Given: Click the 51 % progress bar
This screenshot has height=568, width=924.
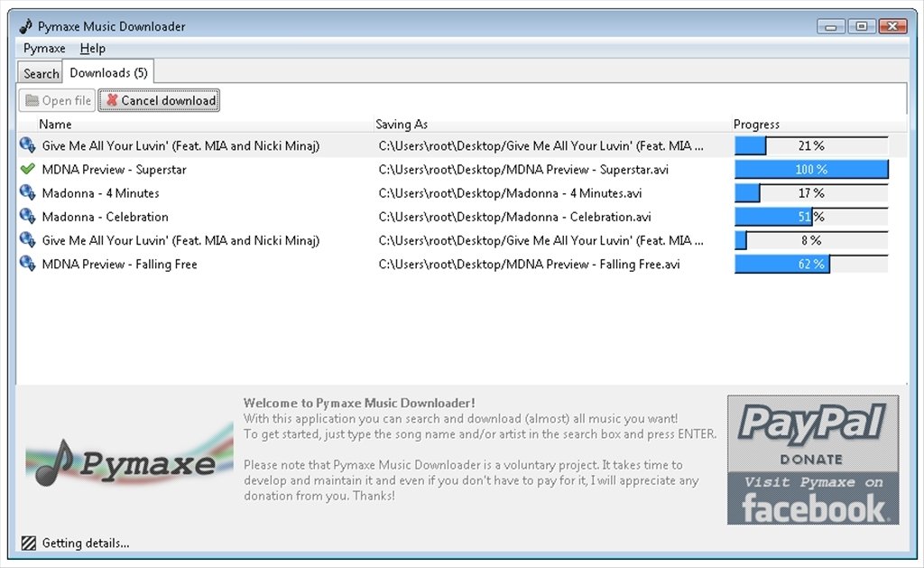Looking at the screenshot, I should click(x=811, y=217).
